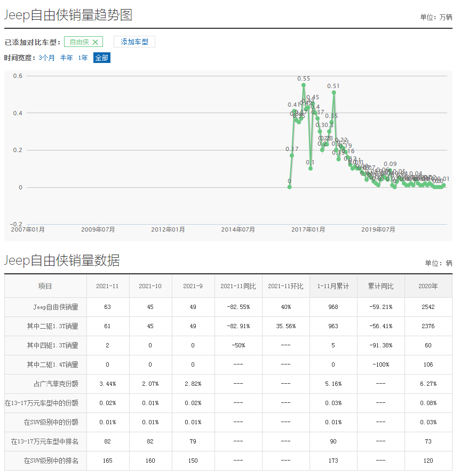Click the Jeep自由侠销量趋势图 heading
Image resolution: width=460 pixels, height=476 pixels.
(68, 14)
